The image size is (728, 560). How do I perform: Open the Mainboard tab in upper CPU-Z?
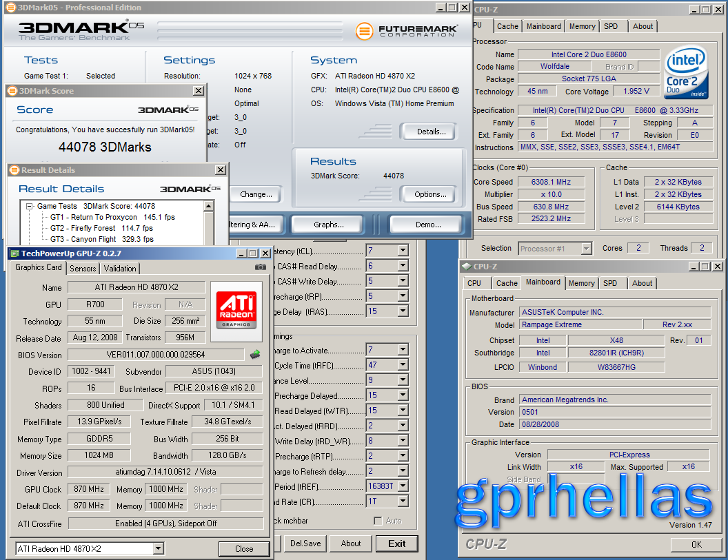click(544, 26)
